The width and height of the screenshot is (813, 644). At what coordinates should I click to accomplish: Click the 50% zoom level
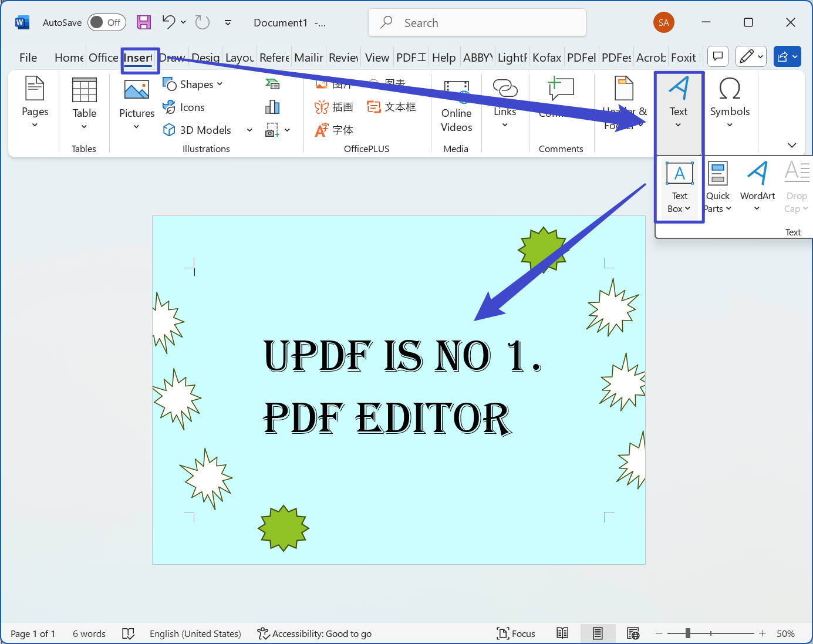click(x=785, y=633)
